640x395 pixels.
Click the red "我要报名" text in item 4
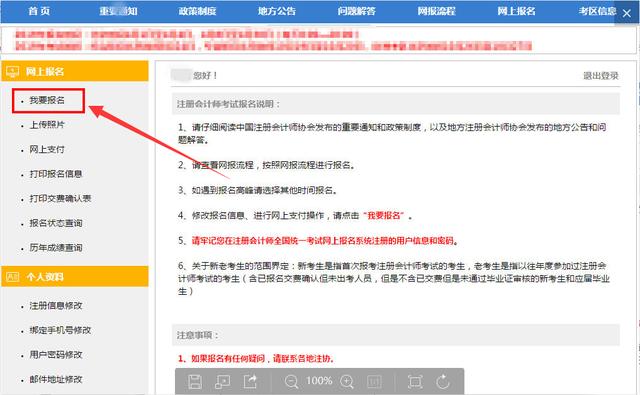[x=383, y=215]
